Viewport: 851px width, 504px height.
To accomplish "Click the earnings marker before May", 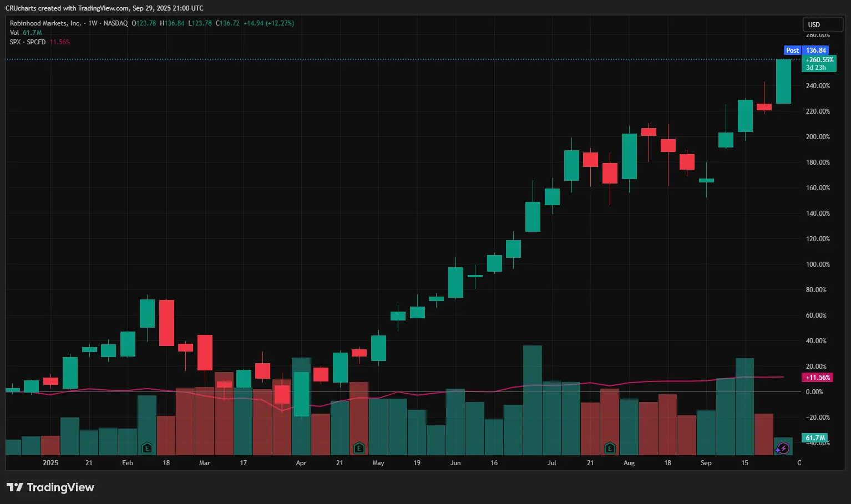I will [x=359, y=447].
